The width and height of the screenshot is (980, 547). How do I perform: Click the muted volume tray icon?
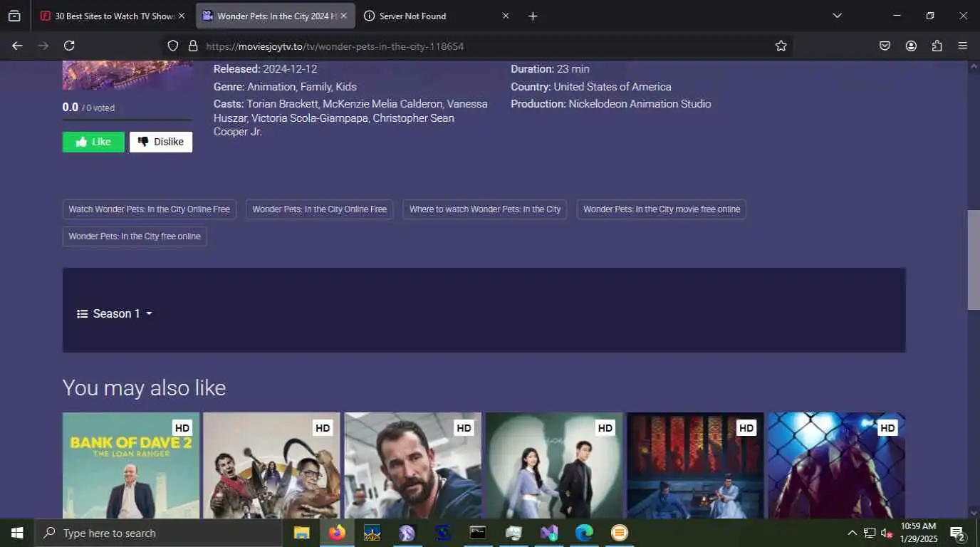coord(887,533)
